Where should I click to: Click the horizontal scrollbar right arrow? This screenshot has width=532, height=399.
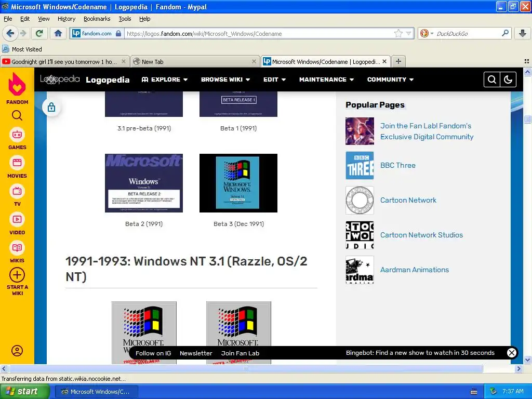[518, 368]
